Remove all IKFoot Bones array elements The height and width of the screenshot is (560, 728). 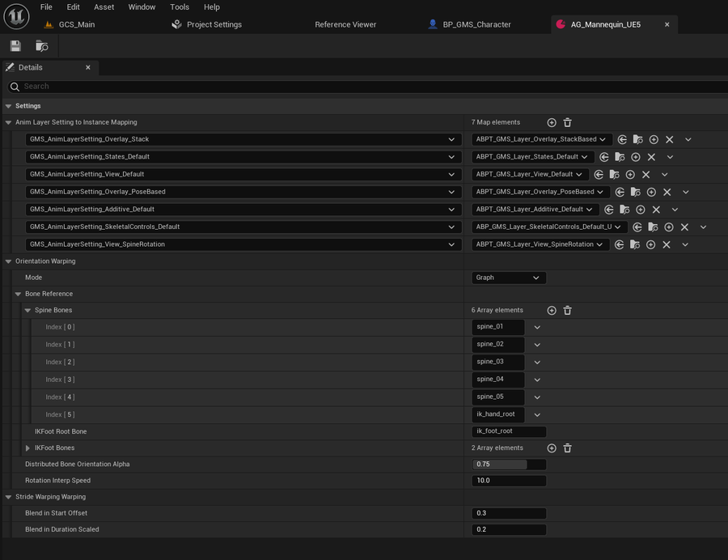(x=567, y=448)
